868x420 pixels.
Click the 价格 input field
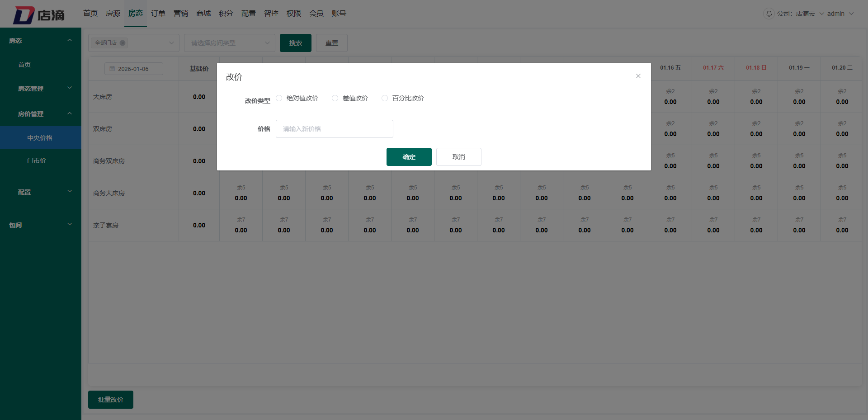335,129
